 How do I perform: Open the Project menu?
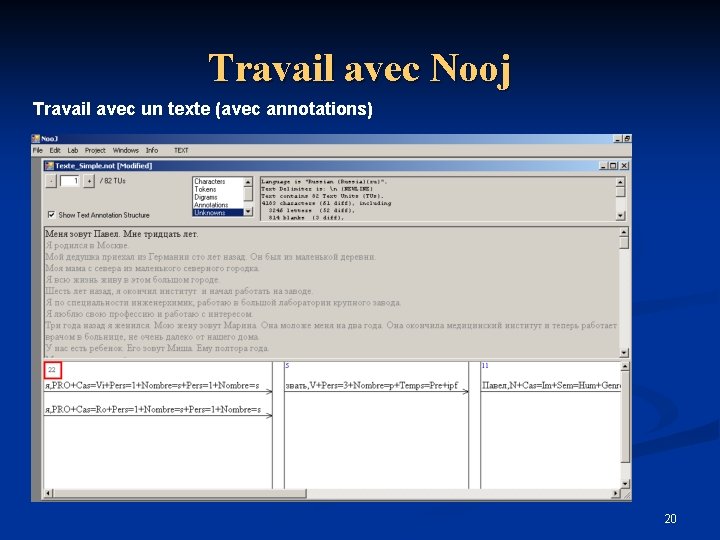95,150
